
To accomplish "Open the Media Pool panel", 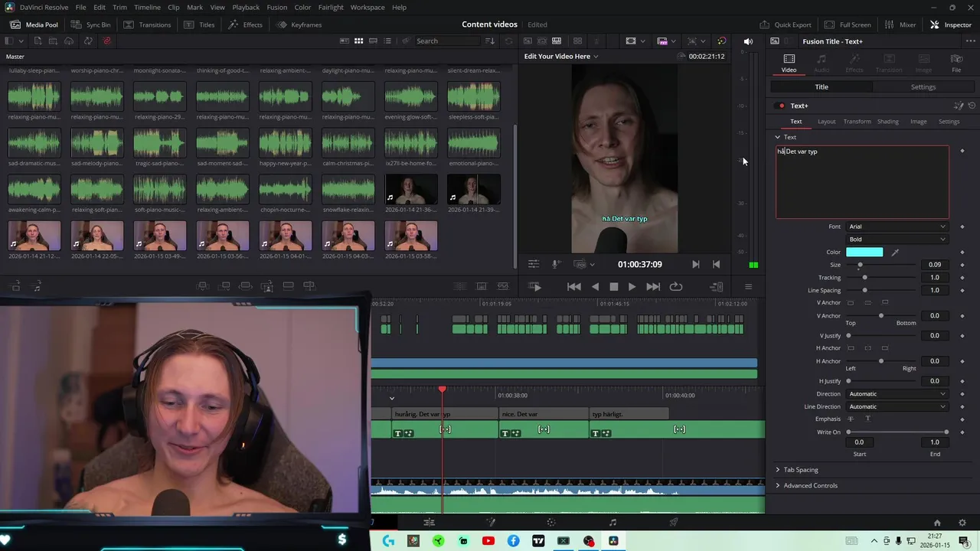I will point(34,24).
